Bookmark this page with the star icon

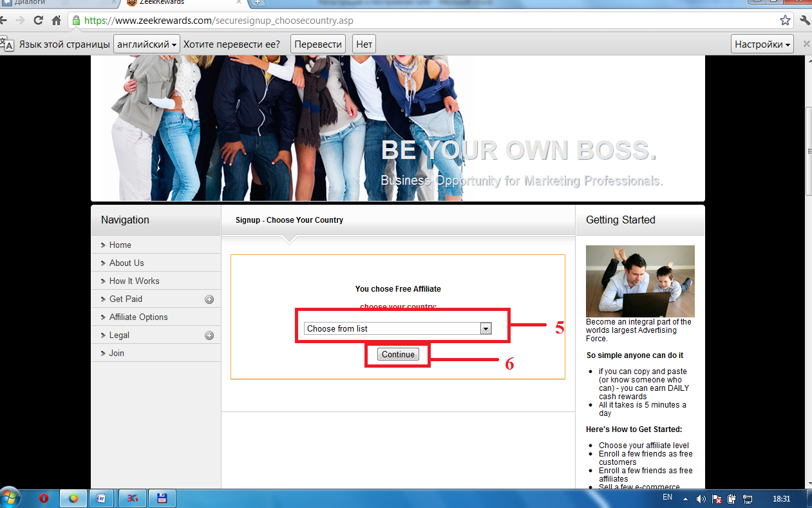coord(785,20)
